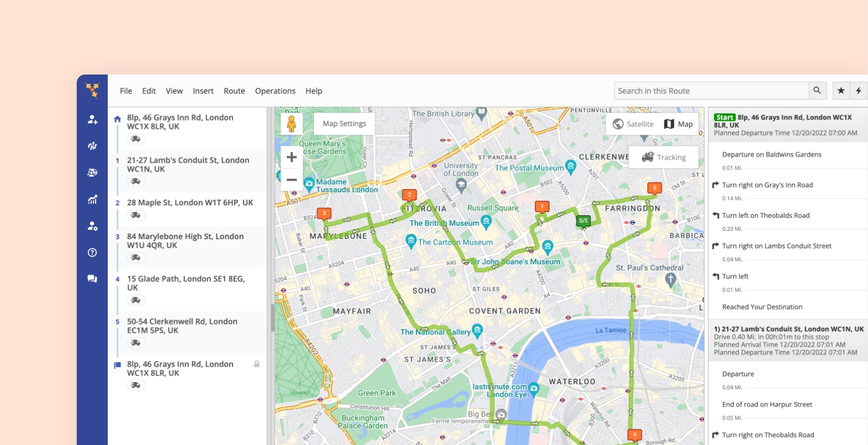Click the help question-mark icon
Image resolution: width=868 pixels, height=445 pixels.
coord(92,253)
